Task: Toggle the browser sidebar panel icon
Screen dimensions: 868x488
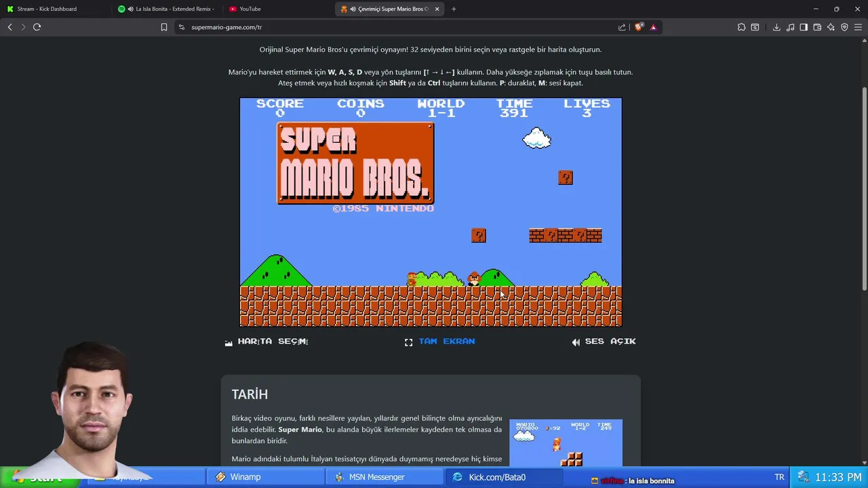Action: click(x=804, y=27)
